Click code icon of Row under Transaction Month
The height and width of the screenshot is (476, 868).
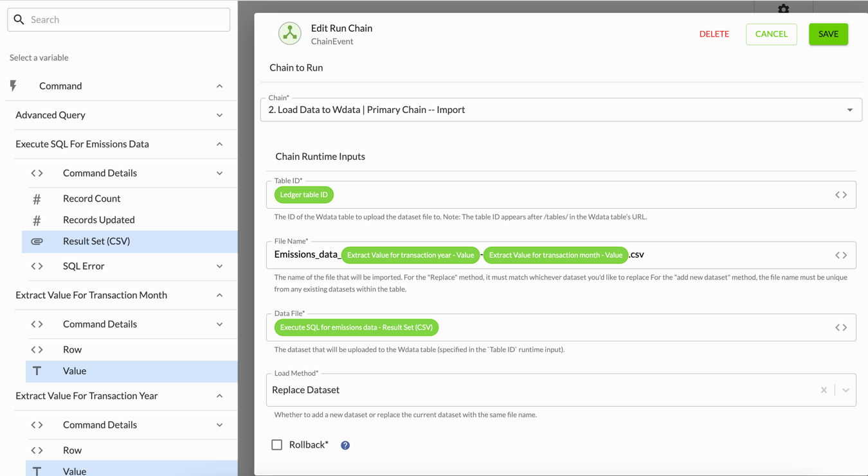tap(37, 350)
